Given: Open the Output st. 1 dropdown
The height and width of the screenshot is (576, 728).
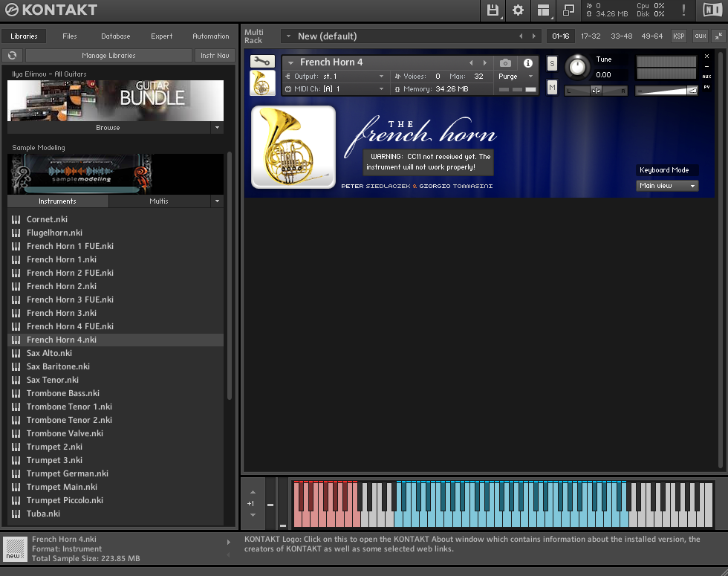Looking at the screenshot, I should 381,76.
